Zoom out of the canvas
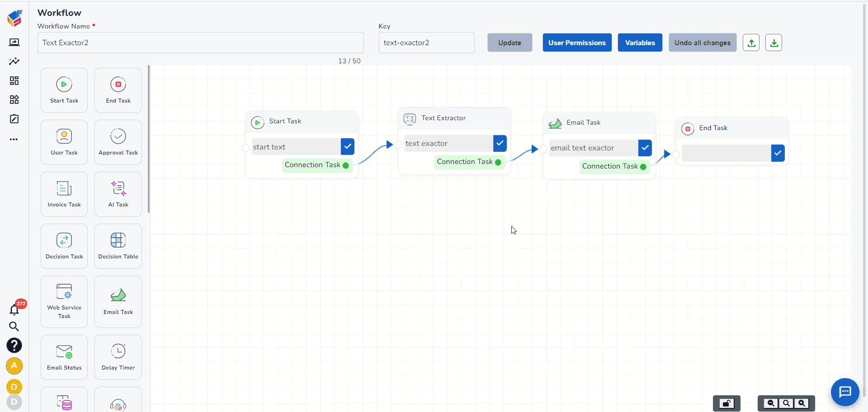The height and width of the screenshot is (412, 868). tap(771, 403)
